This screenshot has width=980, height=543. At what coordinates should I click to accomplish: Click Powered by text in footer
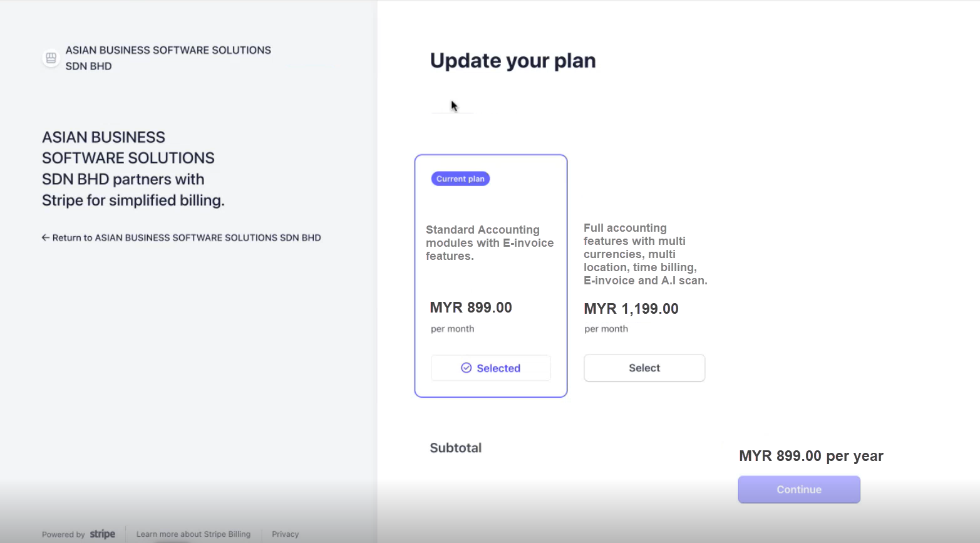[63, 534]
